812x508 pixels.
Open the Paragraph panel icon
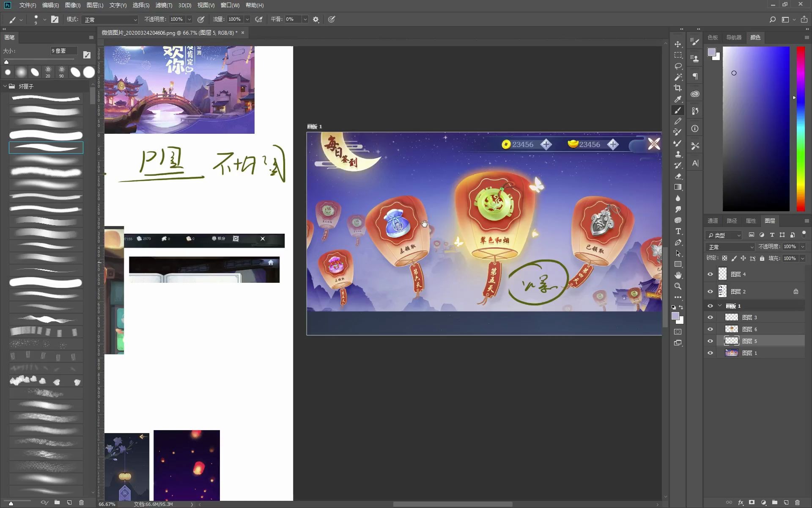tap(695, 76)
